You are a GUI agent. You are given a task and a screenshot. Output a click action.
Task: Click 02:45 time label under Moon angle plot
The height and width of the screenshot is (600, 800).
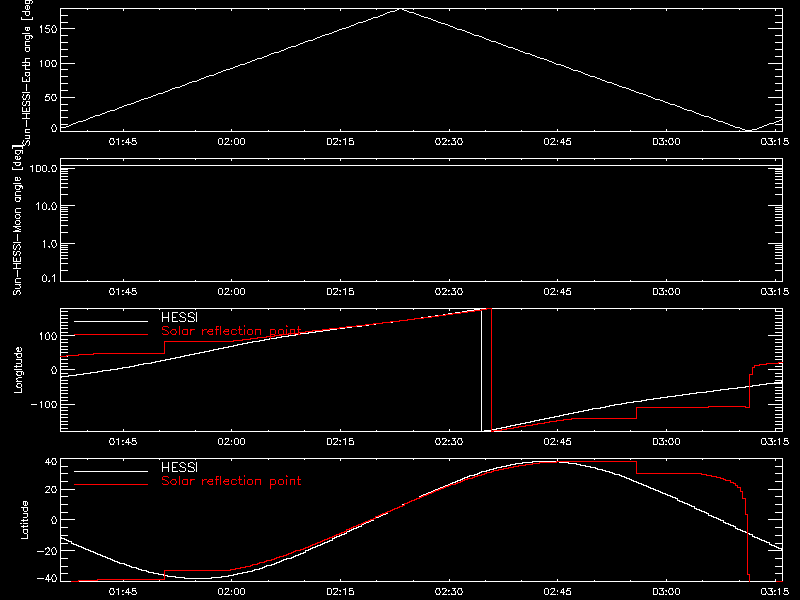click(558, 291)
